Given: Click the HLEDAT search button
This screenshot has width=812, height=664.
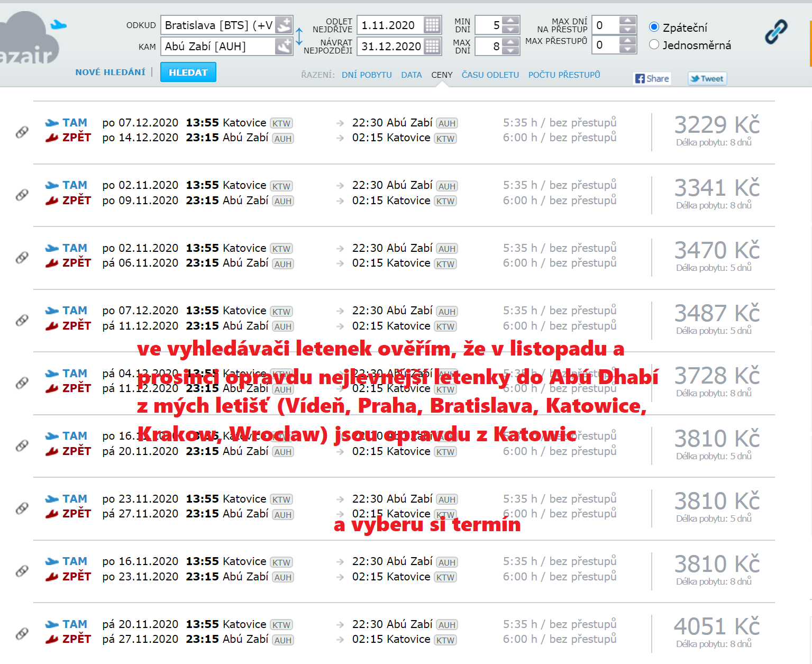Looking at the screenshot, I should (x=188, y=72).
